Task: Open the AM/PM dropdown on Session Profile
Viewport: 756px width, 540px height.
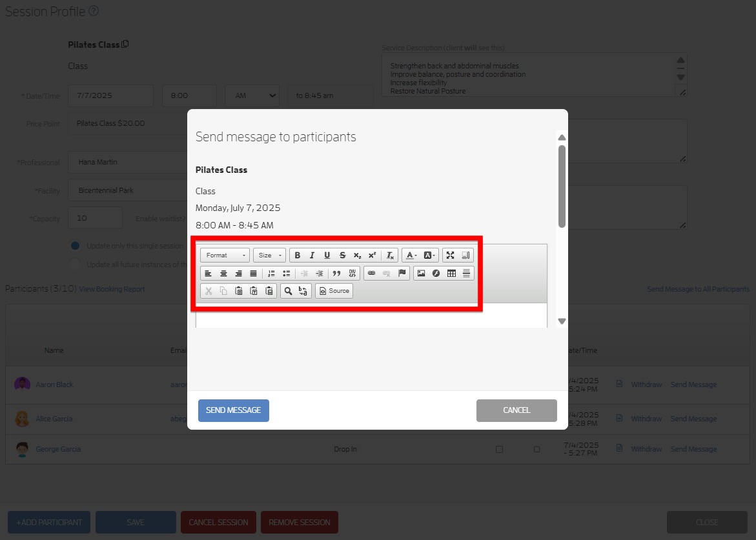Action: click(x=252, y=96)
